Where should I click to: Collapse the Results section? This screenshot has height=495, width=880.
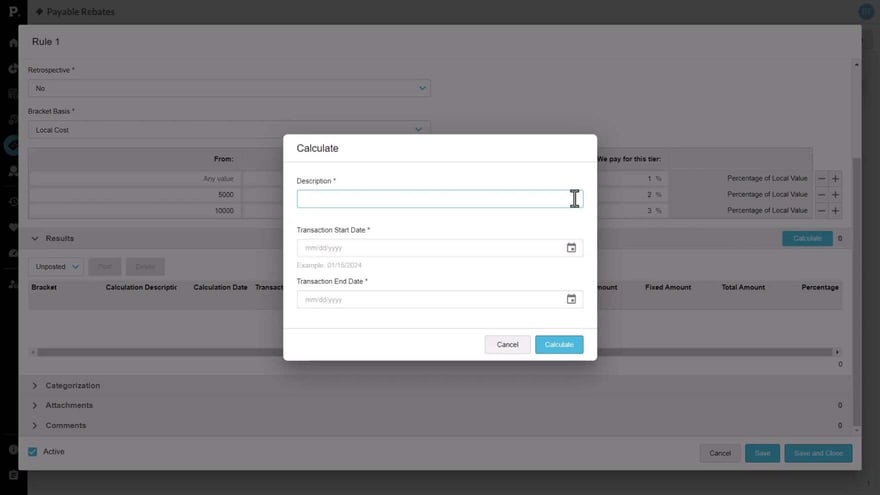pos(36,239)
